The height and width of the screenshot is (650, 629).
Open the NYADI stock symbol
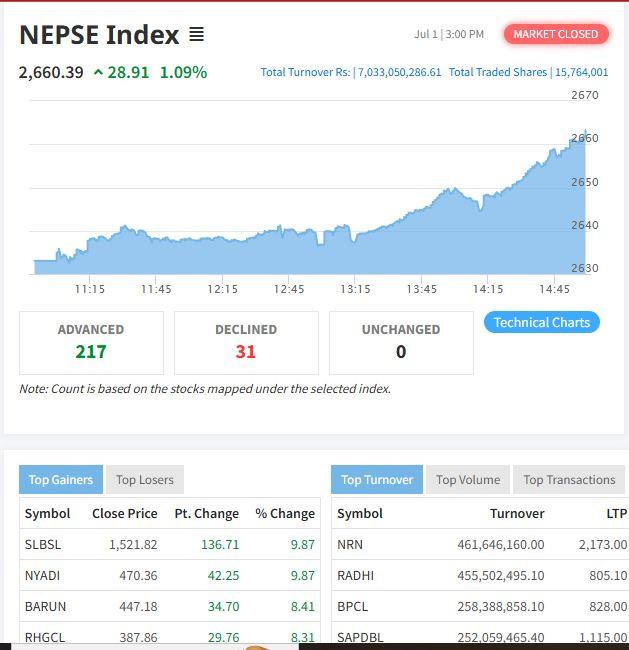[43, 576]
